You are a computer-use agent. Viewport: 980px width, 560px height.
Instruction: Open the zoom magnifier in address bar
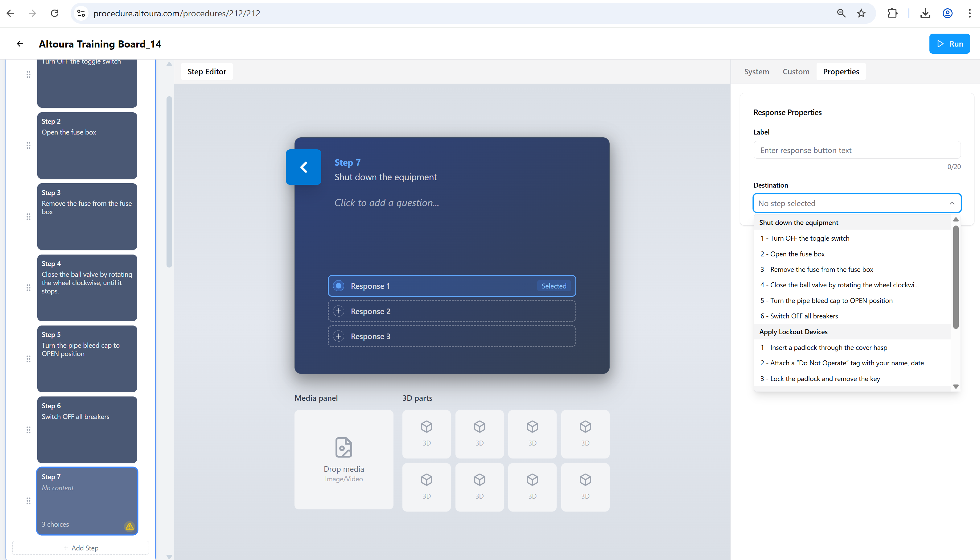pyautogui.click(x=841, y=14)
